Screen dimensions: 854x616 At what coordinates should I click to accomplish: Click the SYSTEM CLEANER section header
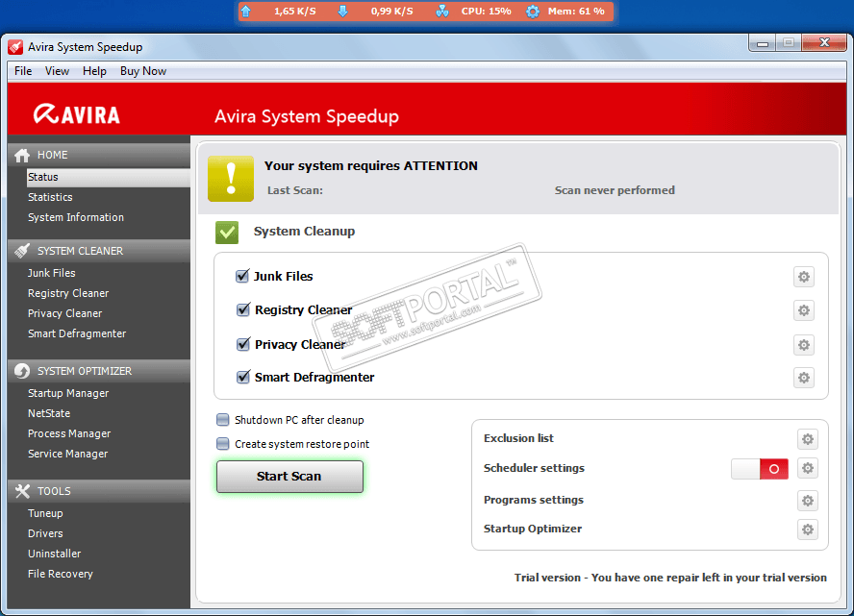[99, 251]
